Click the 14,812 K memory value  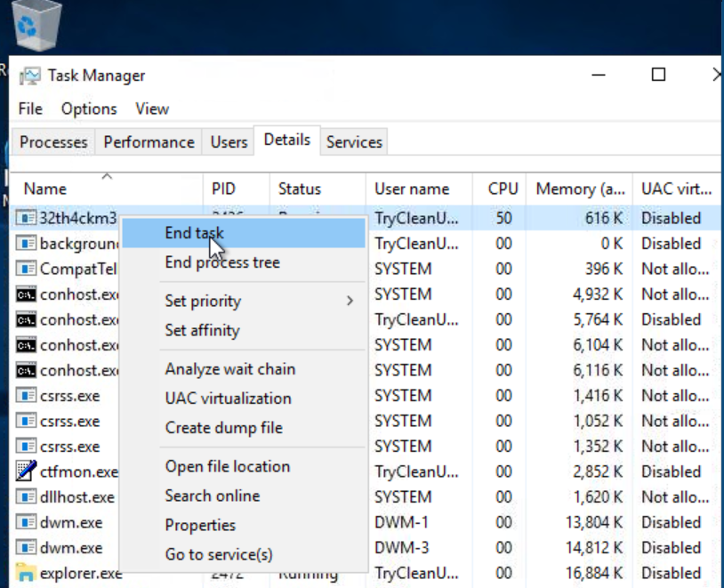594,548
